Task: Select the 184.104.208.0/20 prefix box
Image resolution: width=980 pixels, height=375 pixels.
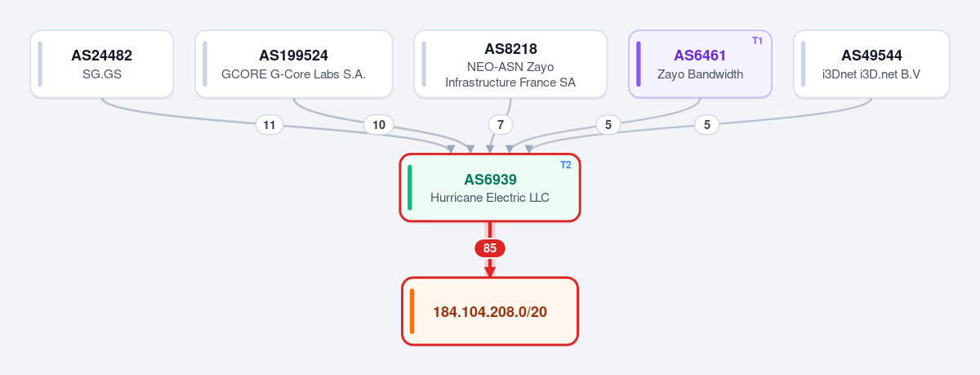Action: (490, 311)
